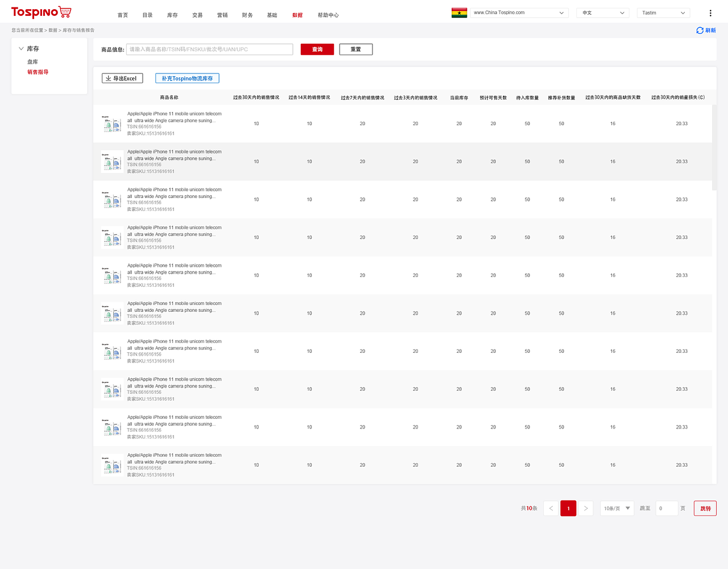This screenshot has width=728, height=569.
Task: Click 库存与销售报告 in the breadcrumb
Action: coord(78,30)
